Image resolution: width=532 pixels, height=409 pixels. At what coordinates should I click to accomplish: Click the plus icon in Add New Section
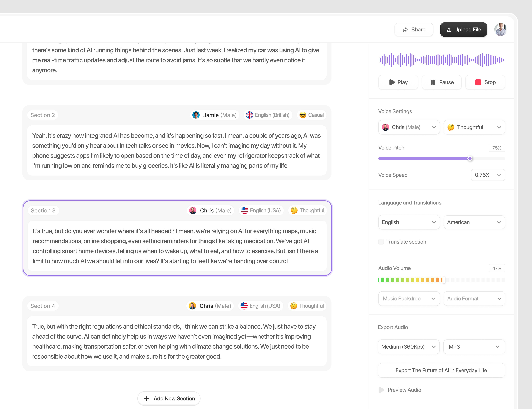click(x=146, y=399)
